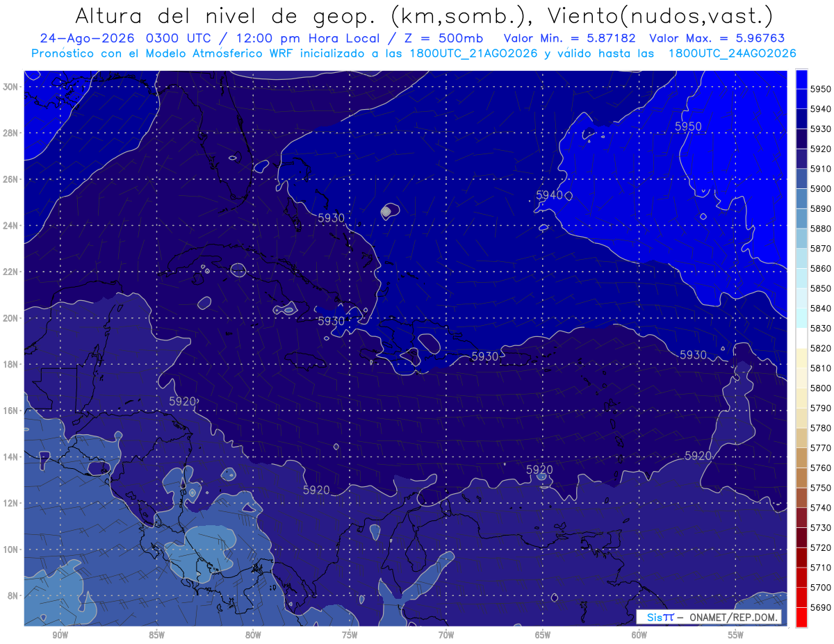Image resolution: width=834 pixels, height=644 pixels.
Task: Click the 5730 legend value
Action: coord(820,527)
